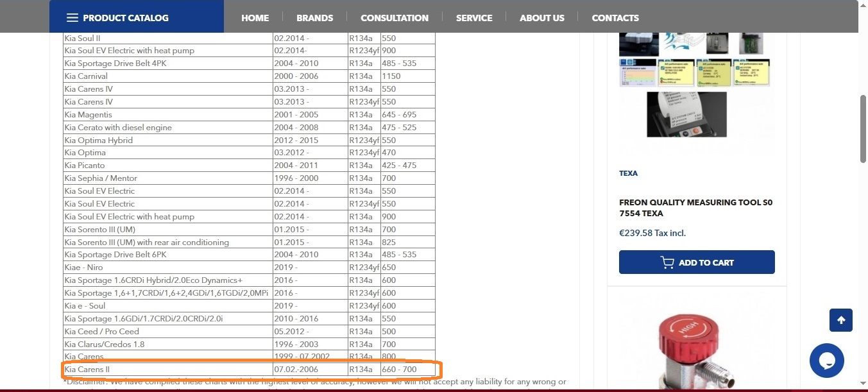Viewport: 868px width, 392px height.
Task: Select the "Kia Soul II" table cell
Action: point(168,38)
